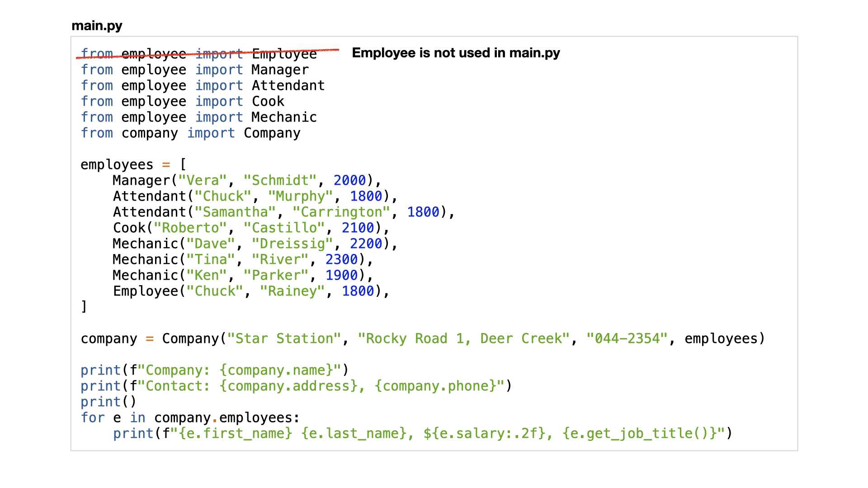Click the 'from employee import Manager' line
The width and height of the screenshot is (868, 488).
click(195, 70)
